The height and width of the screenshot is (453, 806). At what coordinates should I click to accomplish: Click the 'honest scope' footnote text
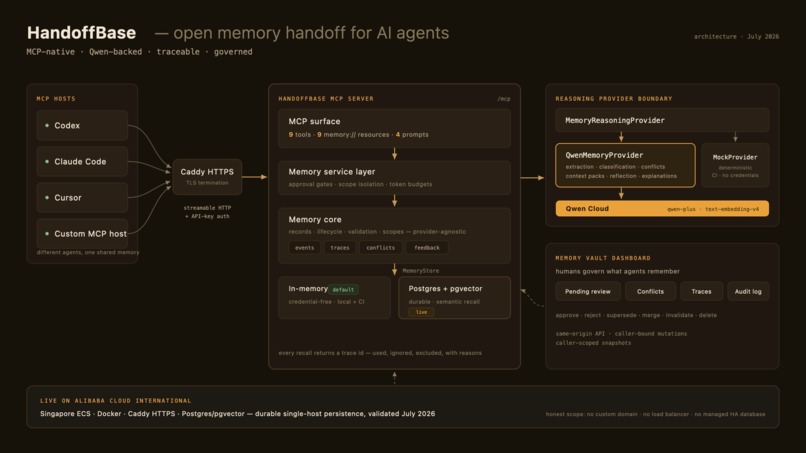click(x=655, y=414)
